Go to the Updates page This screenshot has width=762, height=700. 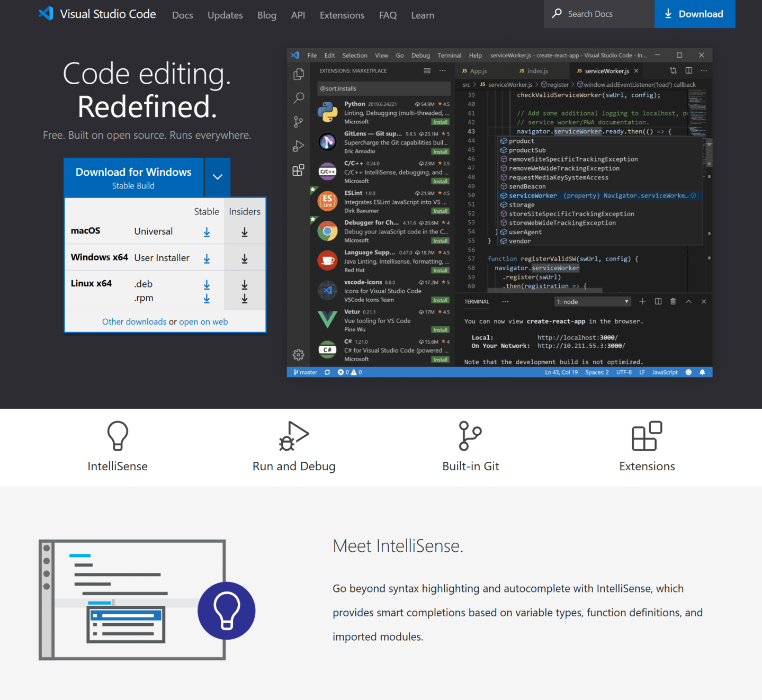click(x=225, y=15)
